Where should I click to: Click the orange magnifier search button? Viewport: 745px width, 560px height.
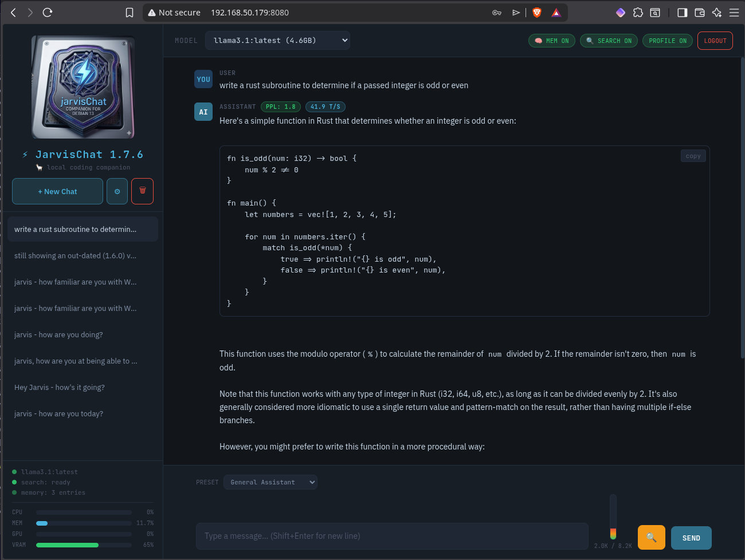[652, 538]
